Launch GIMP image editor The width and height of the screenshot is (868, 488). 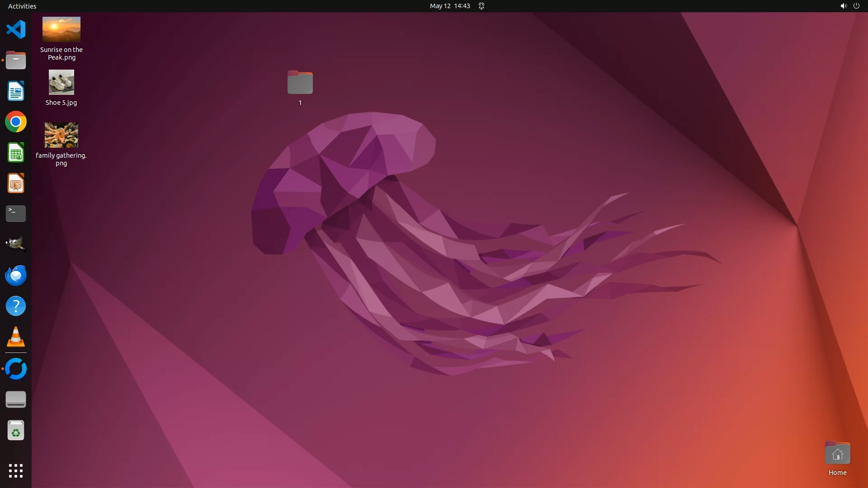(16, 244)
